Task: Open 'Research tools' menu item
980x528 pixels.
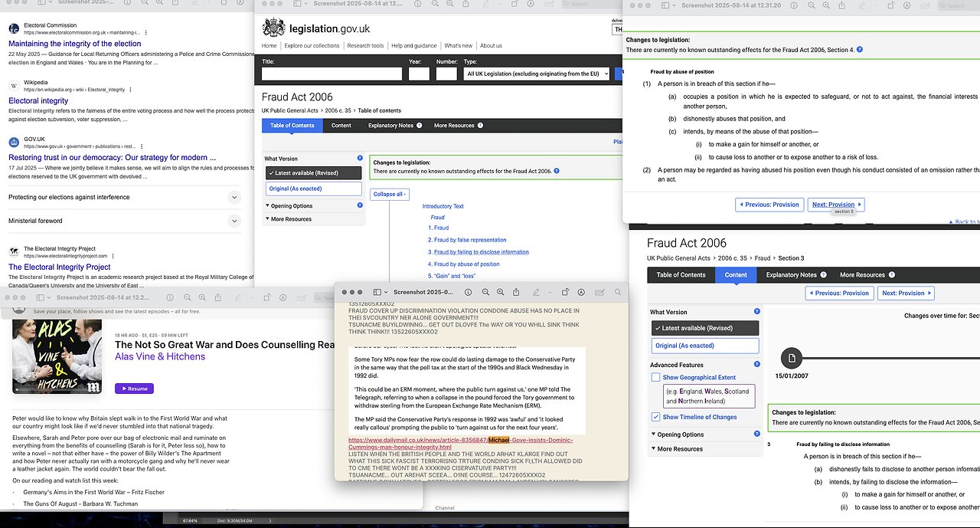Action: click(365, 46)
